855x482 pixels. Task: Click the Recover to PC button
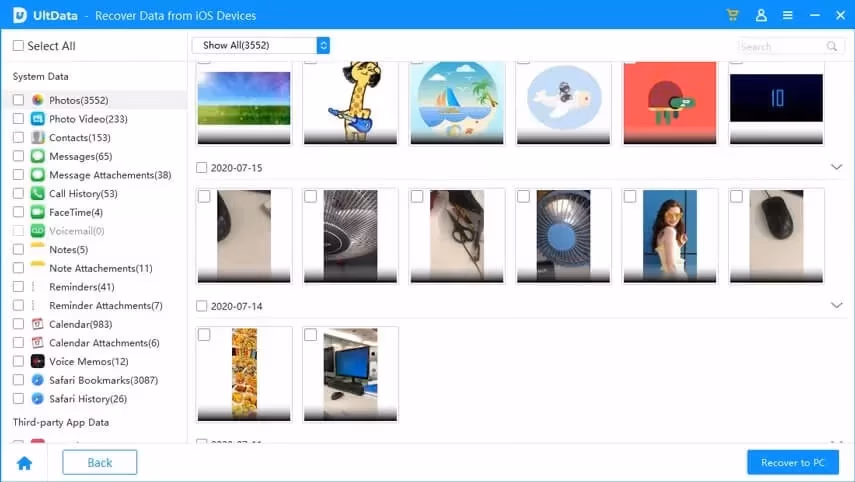(x=792, y=462)
